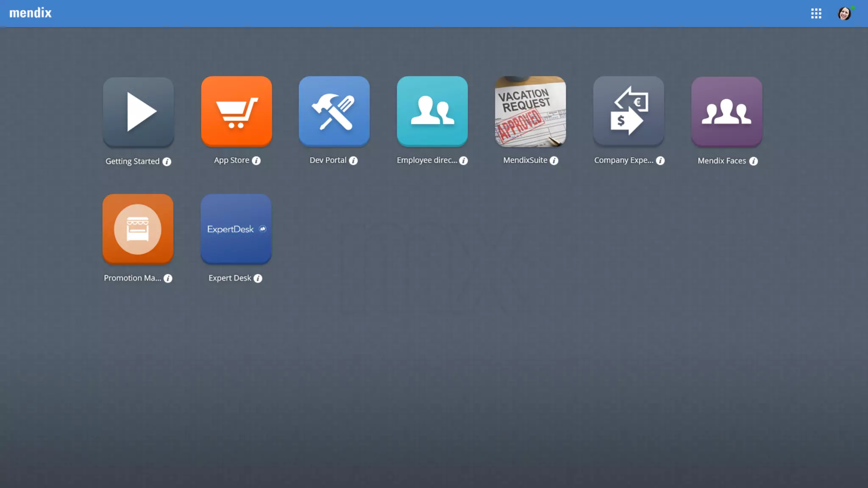This screenshot has width=868, height=488.
Task: View Dev Portal info icon
Action: point(353,161)
